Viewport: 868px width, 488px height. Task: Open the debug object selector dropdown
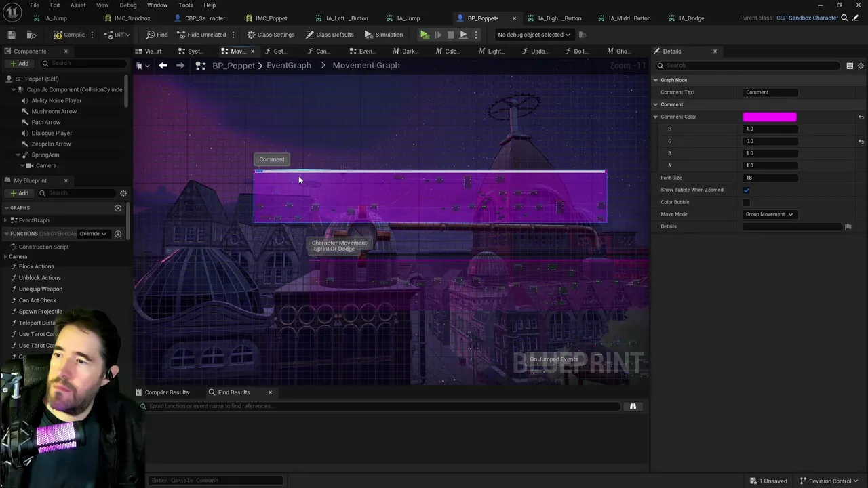(x=534, y=35)
